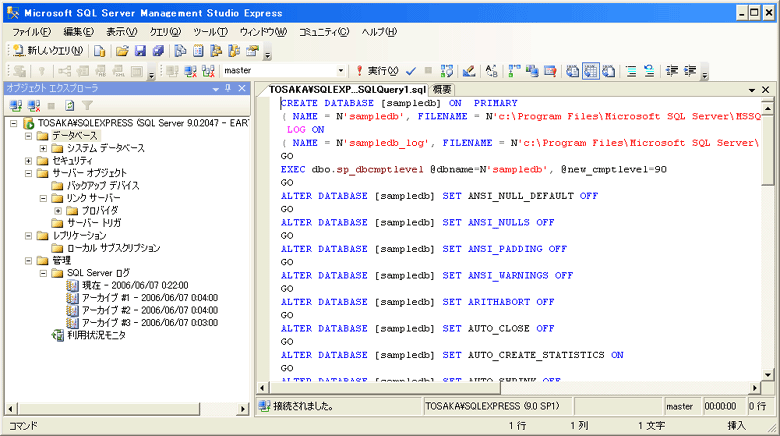Select the ローカル サブスクリプション folder
780x436 pixels.
113,248
